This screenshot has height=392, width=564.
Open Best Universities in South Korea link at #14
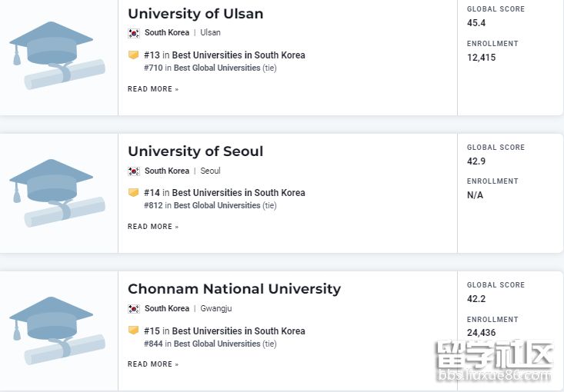pyautogui.click(x=239, y=193)
